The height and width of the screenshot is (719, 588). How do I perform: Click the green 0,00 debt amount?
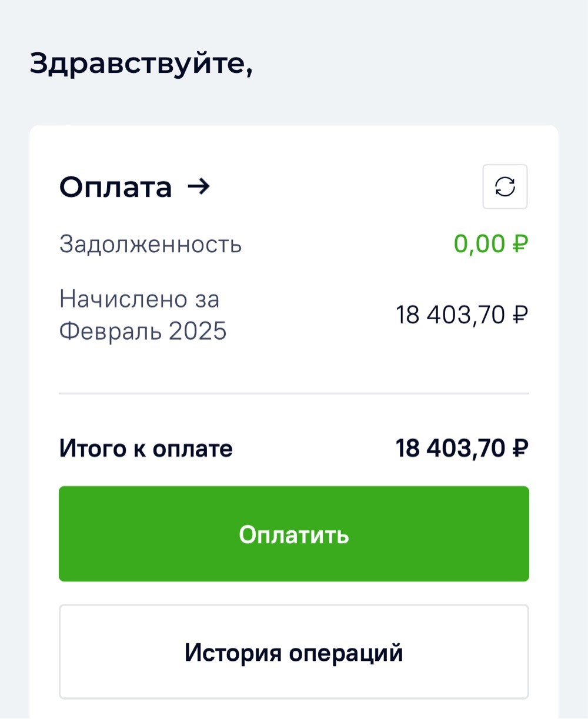(479, 244)
